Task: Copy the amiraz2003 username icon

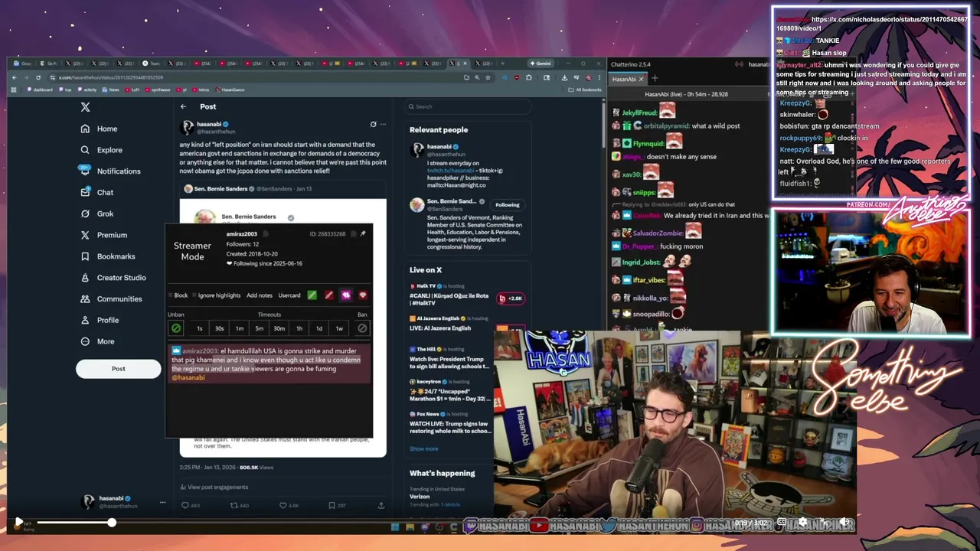Action: (266, 233)
